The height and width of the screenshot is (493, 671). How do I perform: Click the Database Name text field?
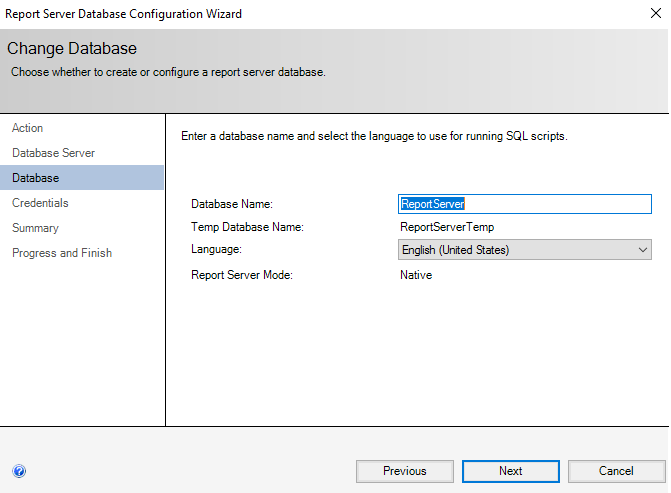coord(525,203)
